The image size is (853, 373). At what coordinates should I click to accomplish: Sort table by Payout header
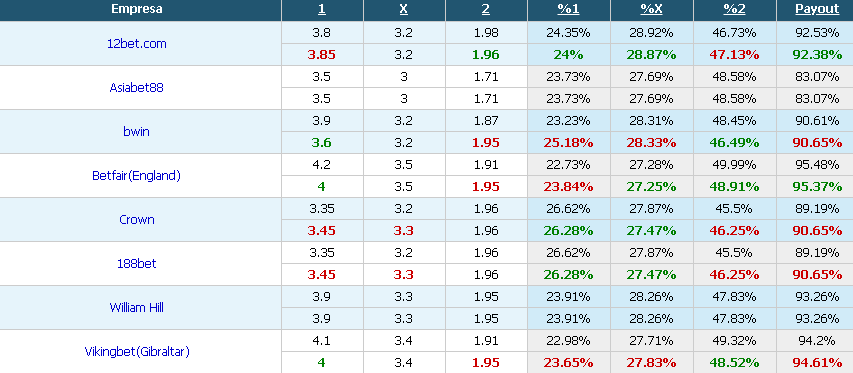pos(817,9)
